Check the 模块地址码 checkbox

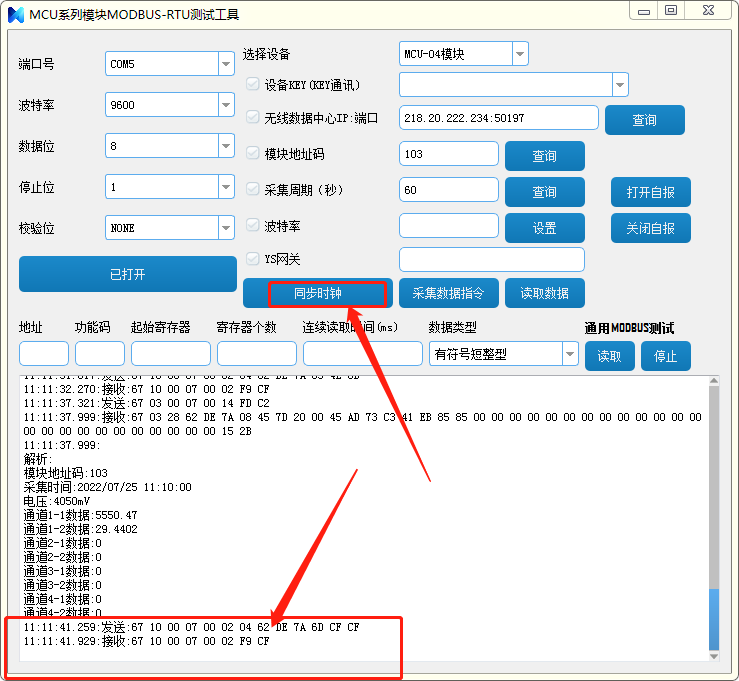[x=253, y=154]
